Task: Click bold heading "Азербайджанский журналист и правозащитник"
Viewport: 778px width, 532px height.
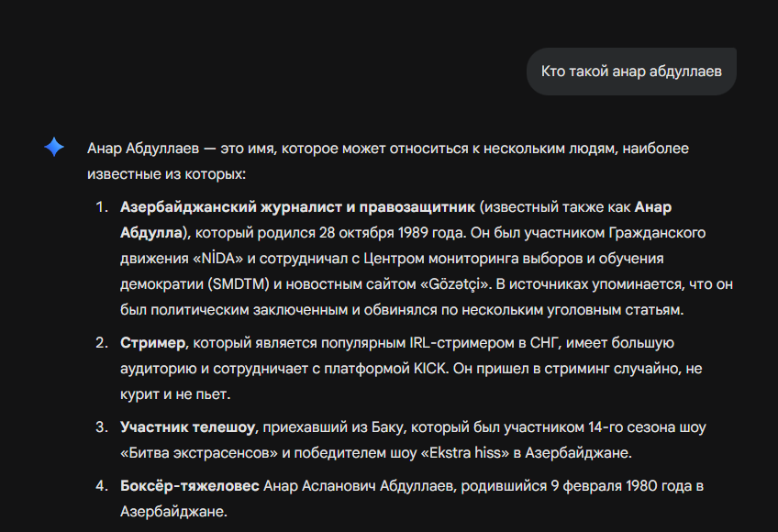Action: coord(297,206)
